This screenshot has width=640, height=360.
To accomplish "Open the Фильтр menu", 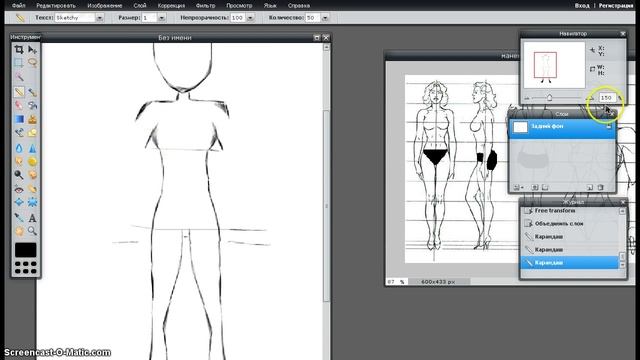I will 205,6.
